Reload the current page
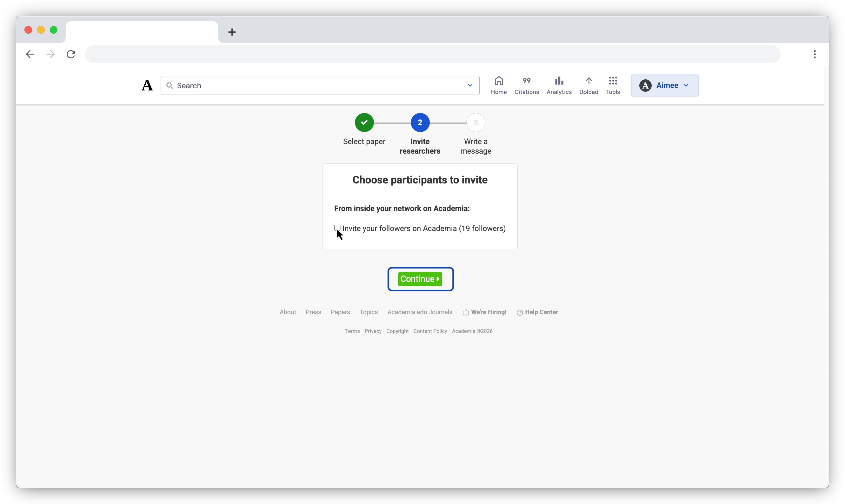 tap(71, 54)
